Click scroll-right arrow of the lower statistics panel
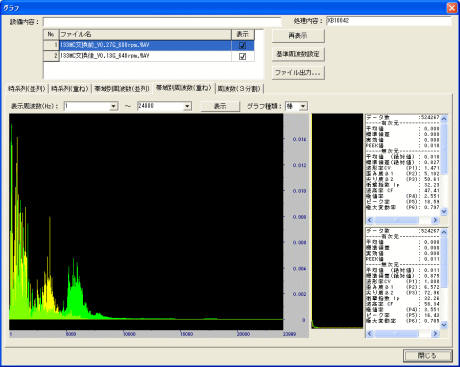 point(435,333)
